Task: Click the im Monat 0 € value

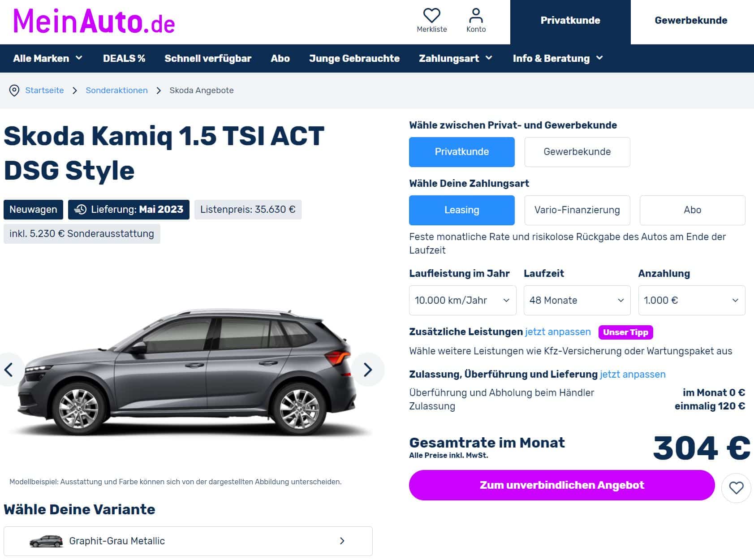Action: (x=714, y=393)
